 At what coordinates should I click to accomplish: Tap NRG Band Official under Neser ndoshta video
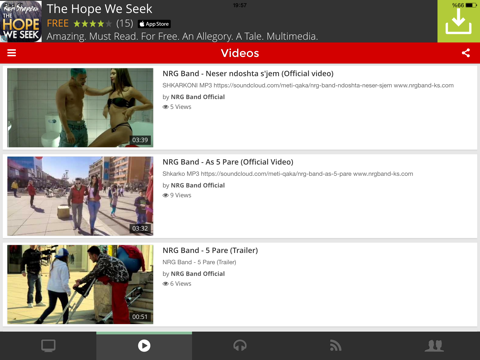[198, 97]
